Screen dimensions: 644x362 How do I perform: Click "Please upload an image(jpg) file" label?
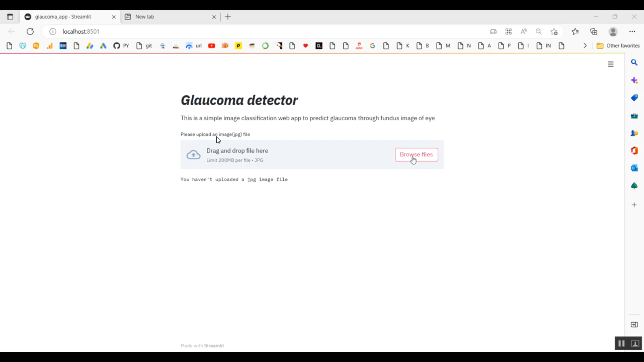click(x=215, y=134)
